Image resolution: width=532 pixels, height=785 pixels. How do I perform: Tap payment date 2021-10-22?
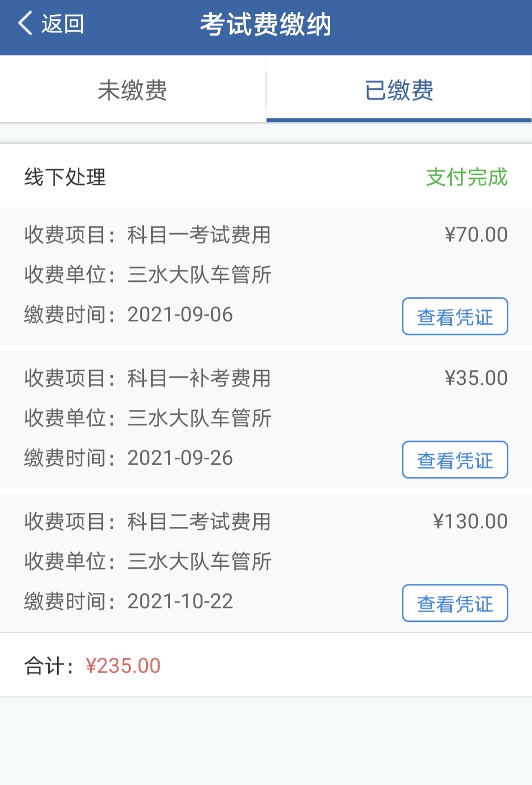(x=180, y=602)
